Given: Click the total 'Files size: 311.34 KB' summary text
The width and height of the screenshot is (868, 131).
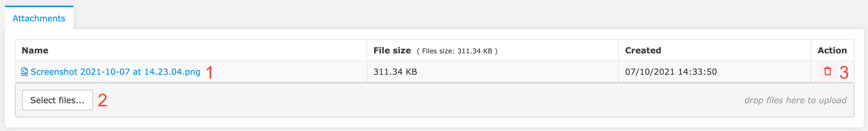Looking at the screenshot, I should click(457, 51).
